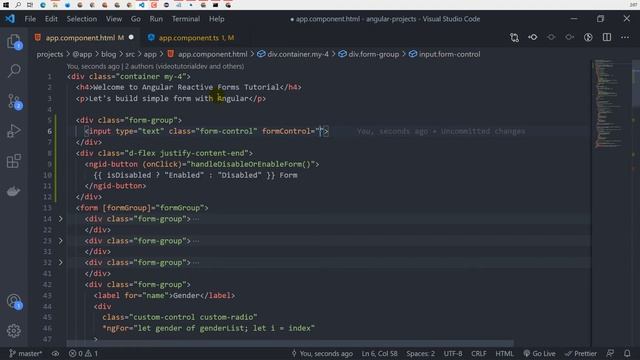Open the Extensions view
The width and height of the screenshot is (640, 360).
tap(13, 161)
